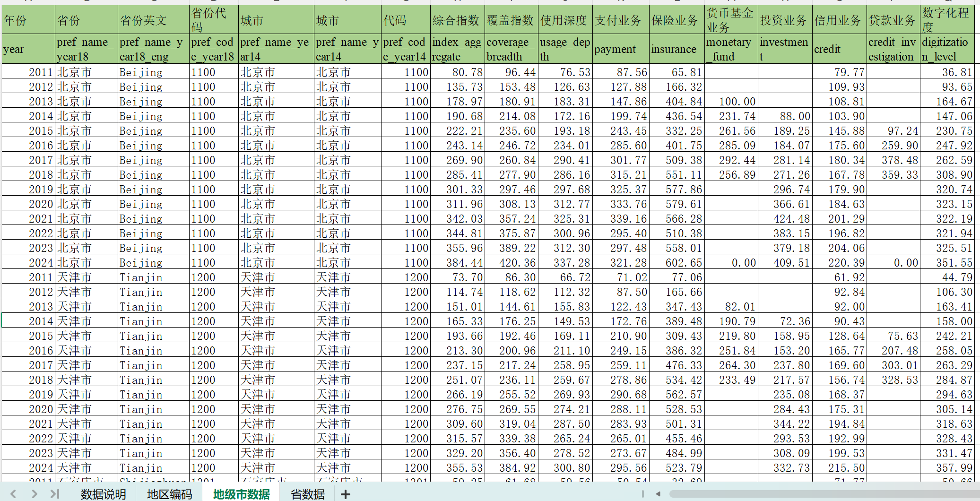This screenshot has width=980, height=501.
Task: Select Tianjin 2011 index value 73.70
Action: click(457, 277)
